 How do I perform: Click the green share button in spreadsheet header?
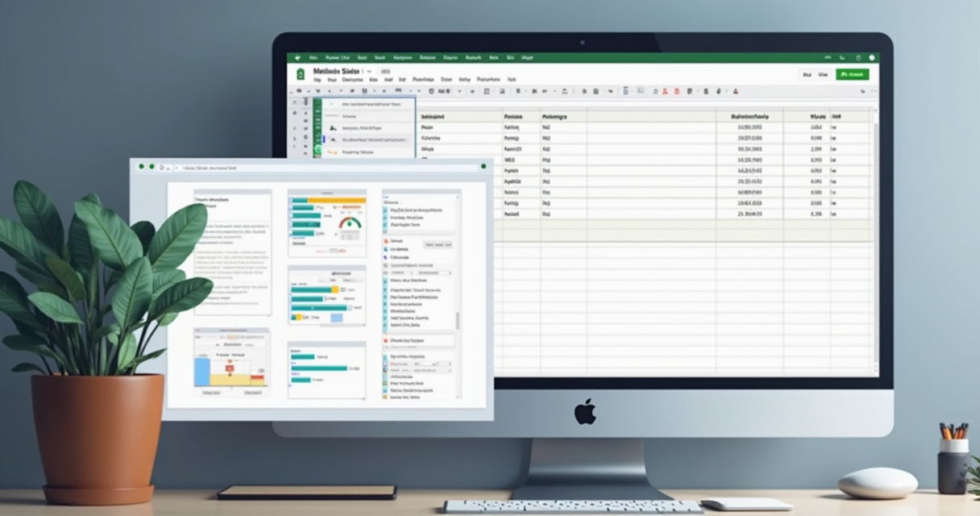(853, 74)
